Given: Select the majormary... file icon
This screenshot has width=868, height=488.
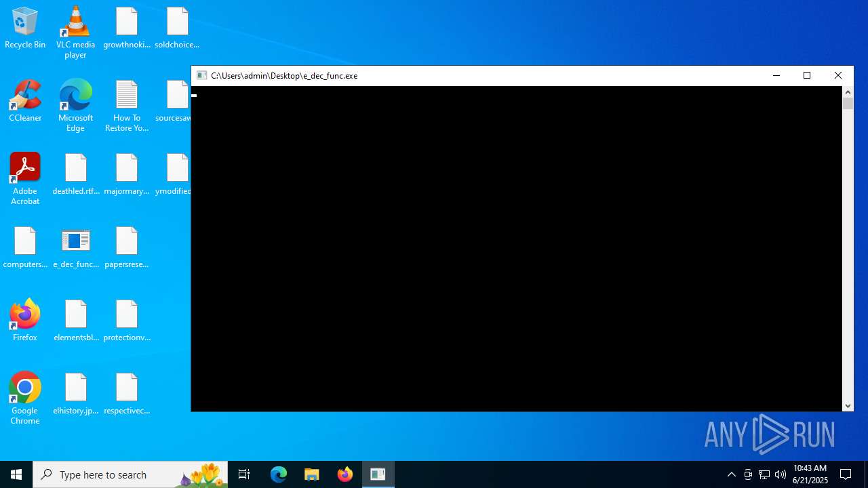Looking at the screenshot, I should [x=127, y=175].
